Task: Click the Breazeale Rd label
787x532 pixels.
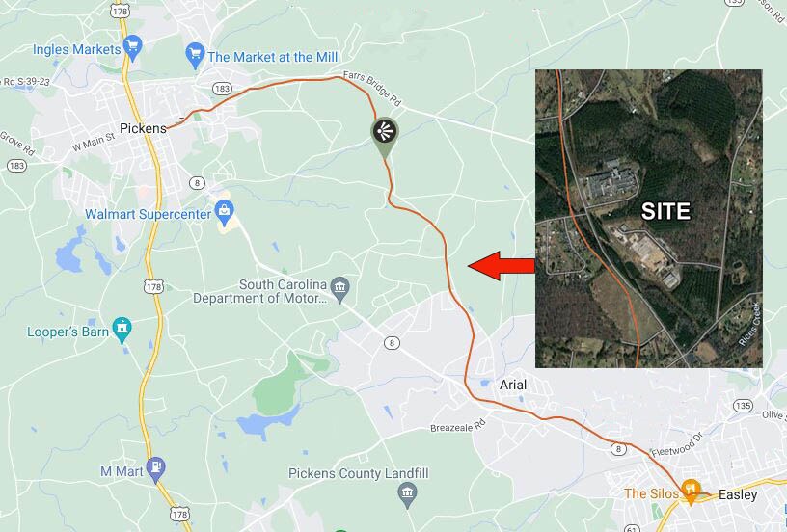Action: click(x=459, y=426)
